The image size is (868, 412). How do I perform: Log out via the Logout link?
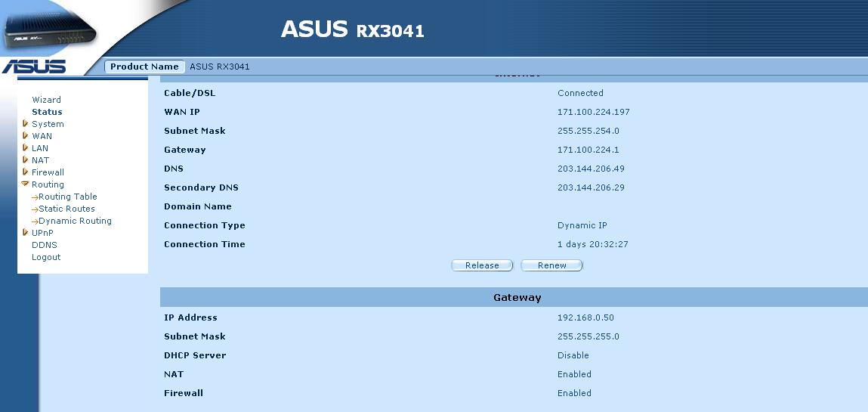point(46,257)
